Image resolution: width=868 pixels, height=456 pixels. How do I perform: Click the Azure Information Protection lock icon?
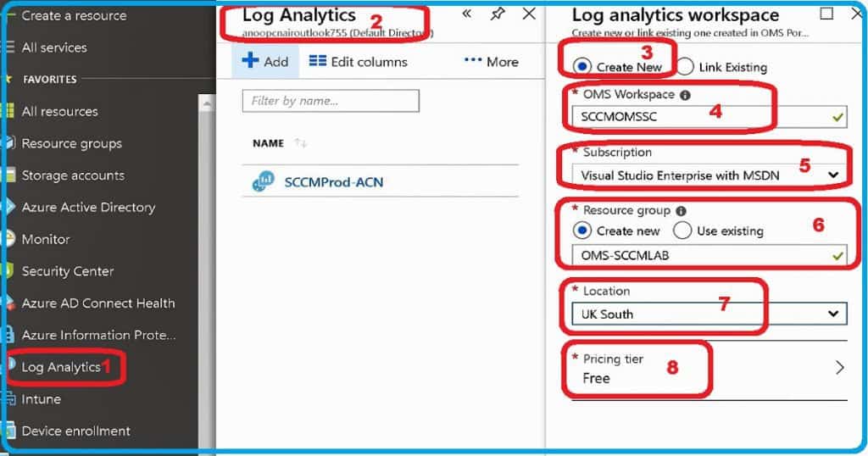8,335
